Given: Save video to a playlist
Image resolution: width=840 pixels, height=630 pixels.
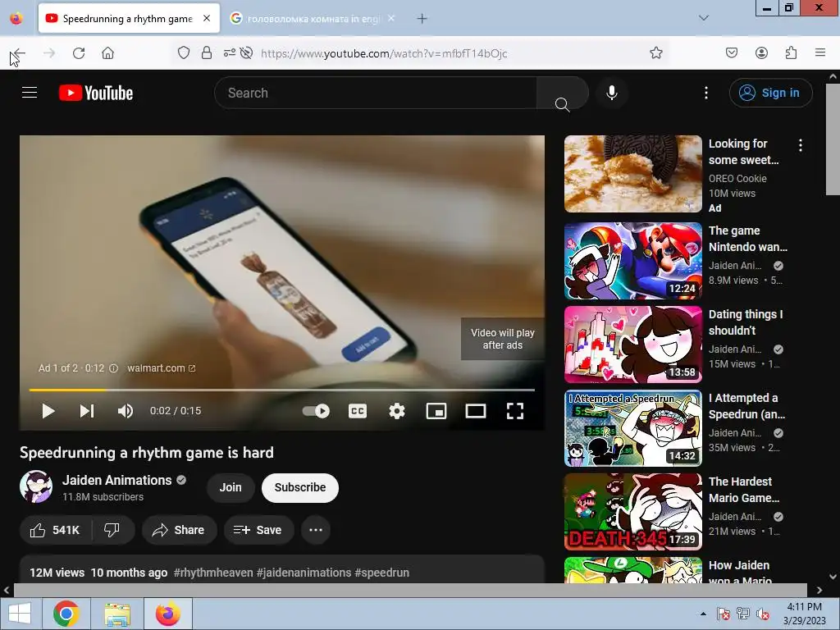Looking at the screenshot, I should [x=258, y=530].
